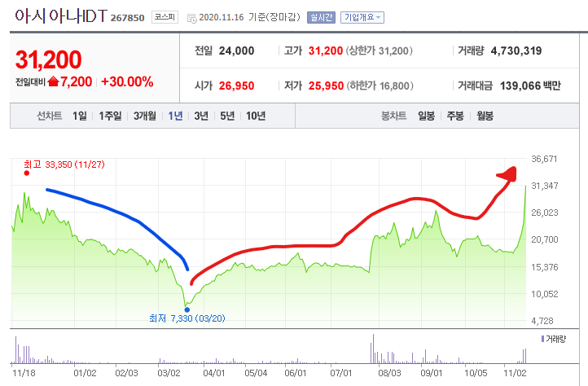
Task: Switch to 주봉 candle chart
Action: (455, 116)
